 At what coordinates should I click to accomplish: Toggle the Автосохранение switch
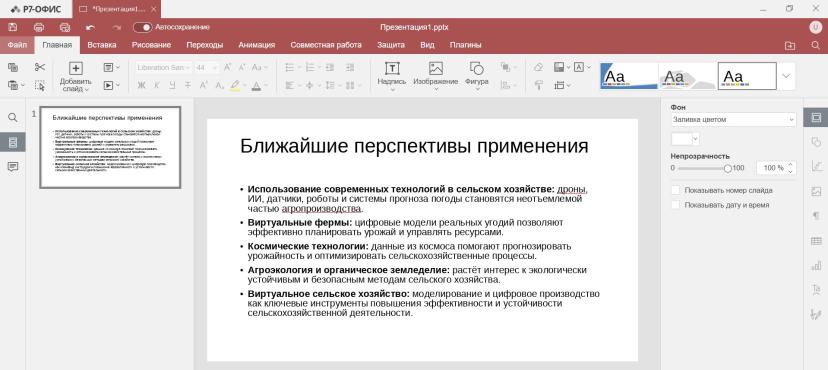pos(142,27)
